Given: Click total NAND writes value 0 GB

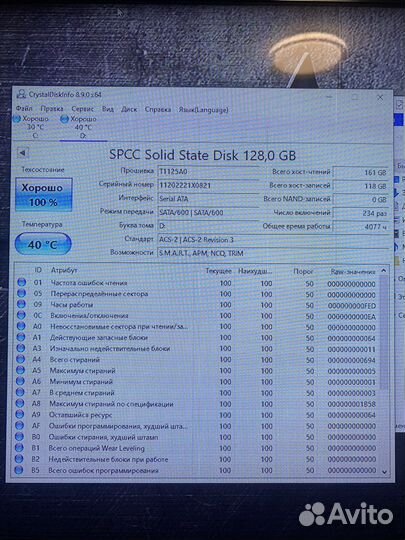Looking at the screenshot, I should click(361, 200).
